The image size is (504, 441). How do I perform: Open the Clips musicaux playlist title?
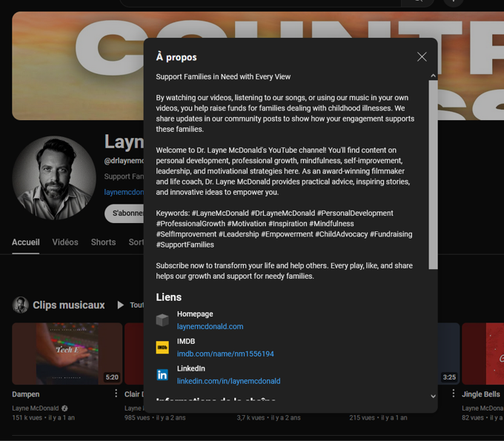tap(69, 305)
